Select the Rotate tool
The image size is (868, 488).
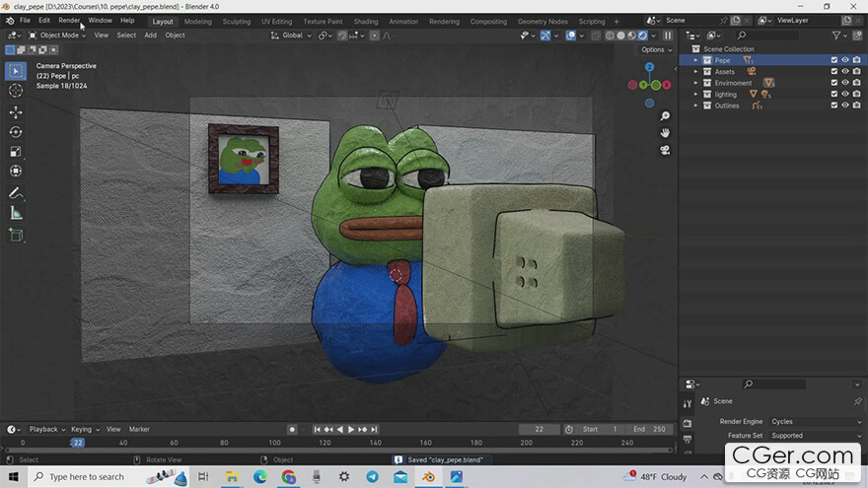[16, 132]
